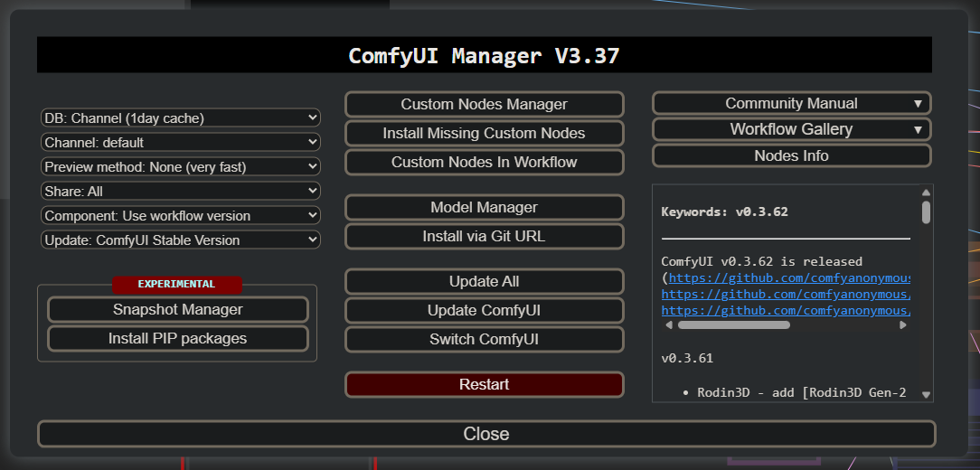This screenshot has width=980, height=470.
Task: Expand the Preview method dropdown
Action: tap(181, 166)
